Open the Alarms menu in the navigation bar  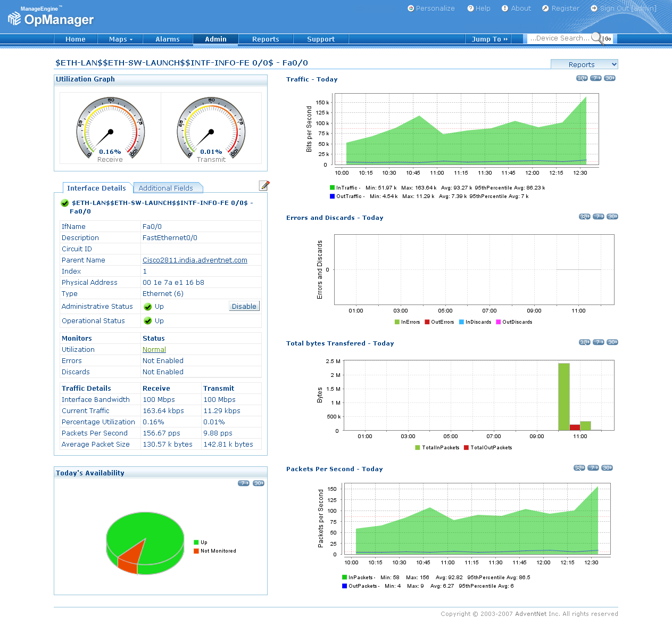click(168, 39)
